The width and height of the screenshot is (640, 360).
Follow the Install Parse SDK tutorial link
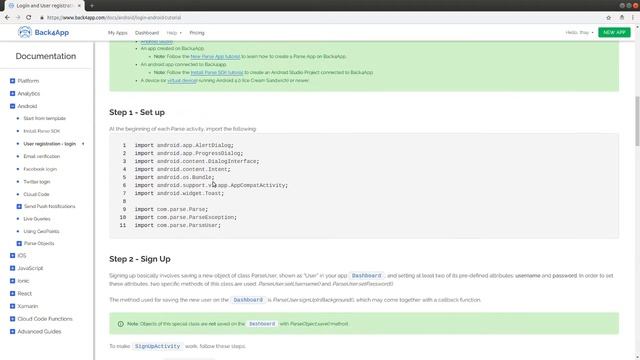tap(217, 72)
